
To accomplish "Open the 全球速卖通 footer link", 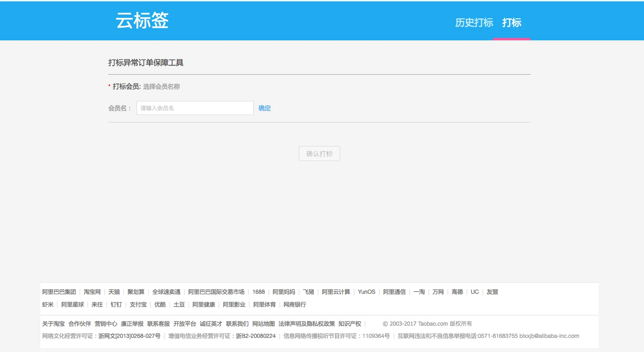I will [x=167, y=292].
